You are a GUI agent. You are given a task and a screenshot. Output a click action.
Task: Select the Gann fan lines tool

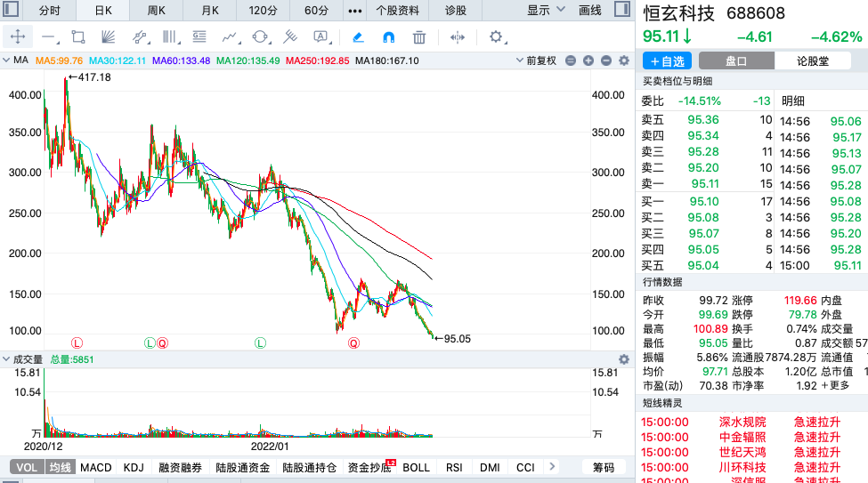click(x=109, y=37)
